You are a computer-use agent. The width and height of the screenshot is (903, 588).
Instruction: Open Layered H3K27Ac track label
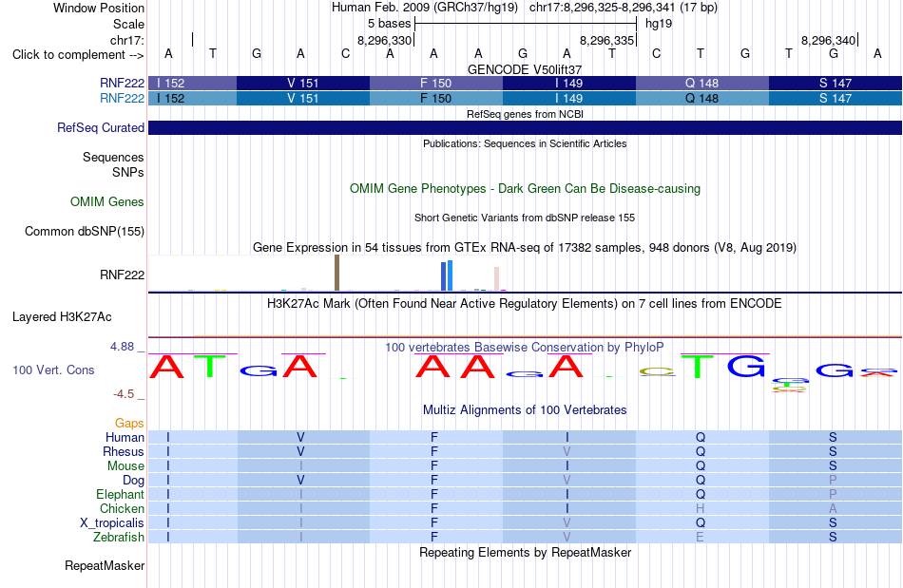[62, 317]
